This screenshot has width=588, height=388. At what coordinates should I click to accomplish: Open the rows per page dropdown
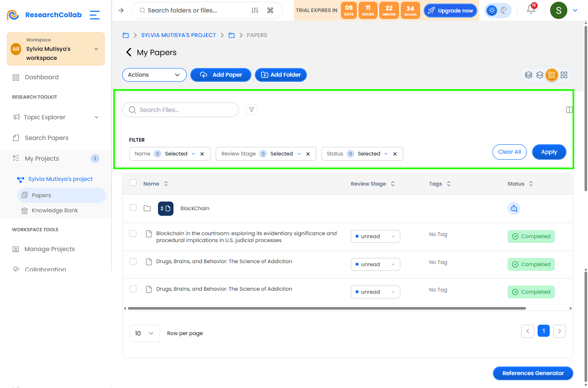[145, 333]
